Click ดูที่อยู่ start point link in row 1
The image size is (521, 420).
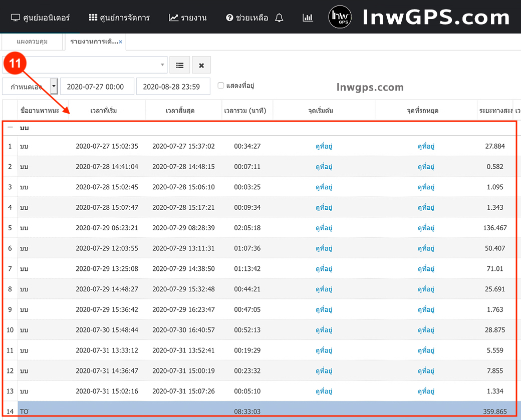324,146
